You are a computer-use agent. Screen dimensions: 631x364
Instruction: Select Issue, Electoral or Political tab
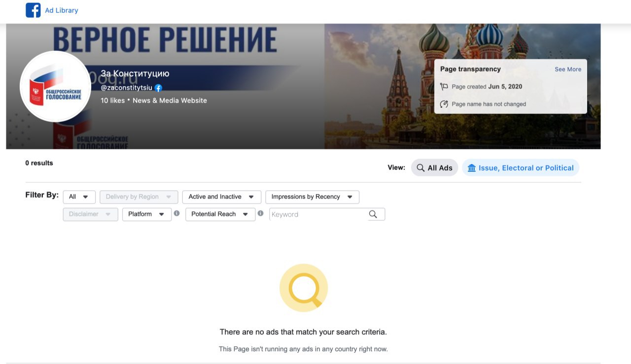[521, 168]
